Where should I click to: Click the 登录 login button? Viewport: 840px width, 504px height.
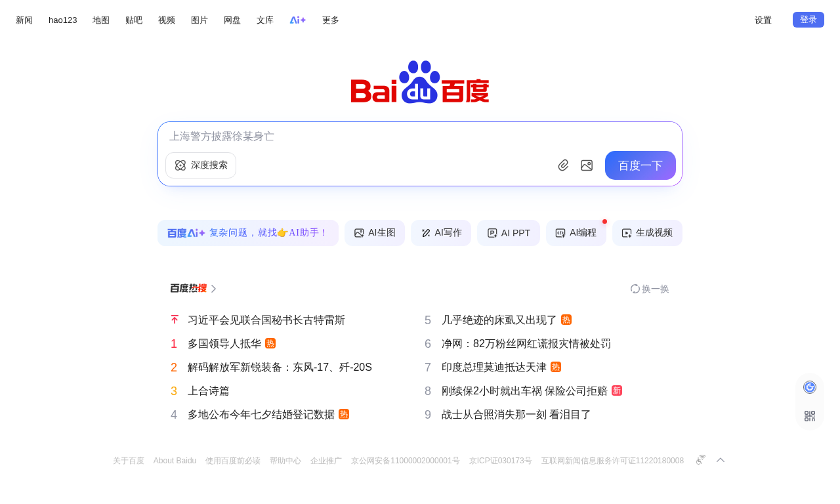click(x=808, y=20)
